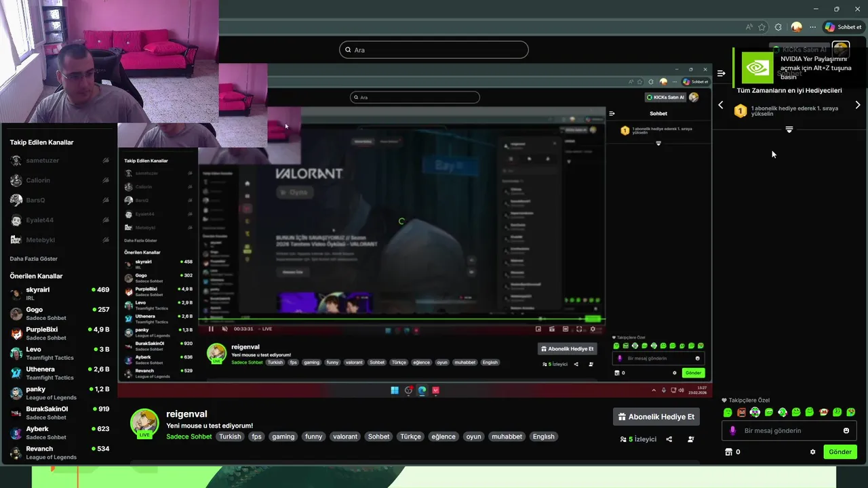Open the Sadece Sohbet category link
The image size is (868, 488).
tap(189, 436)
